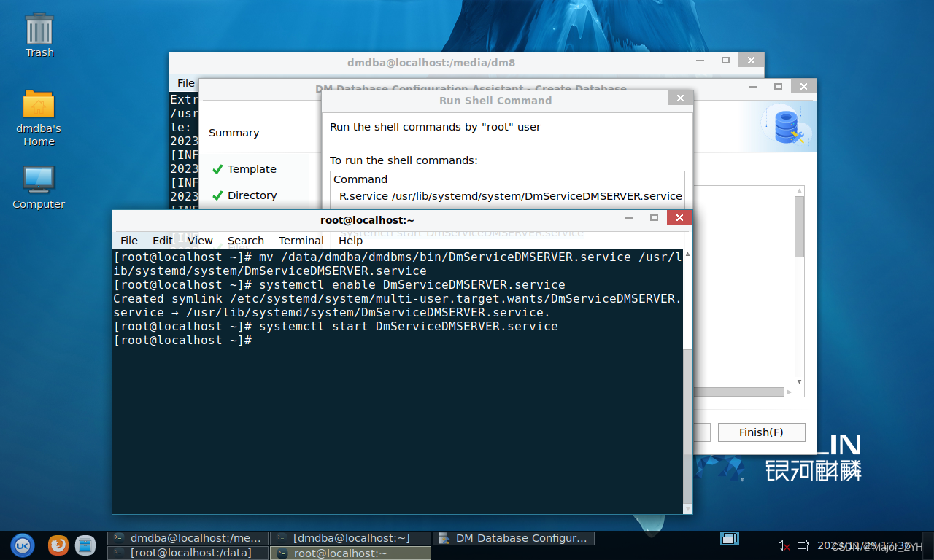The image size is (934, 560).
Task: Open the Trash desktop icon
Action: pyautogui.click(x=39, y=35)
